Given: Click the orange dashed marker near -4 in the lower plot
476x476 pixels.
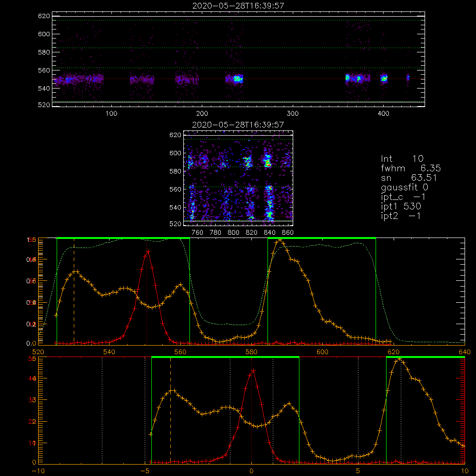Looking at the screenshot, I should tap(170, 410).
